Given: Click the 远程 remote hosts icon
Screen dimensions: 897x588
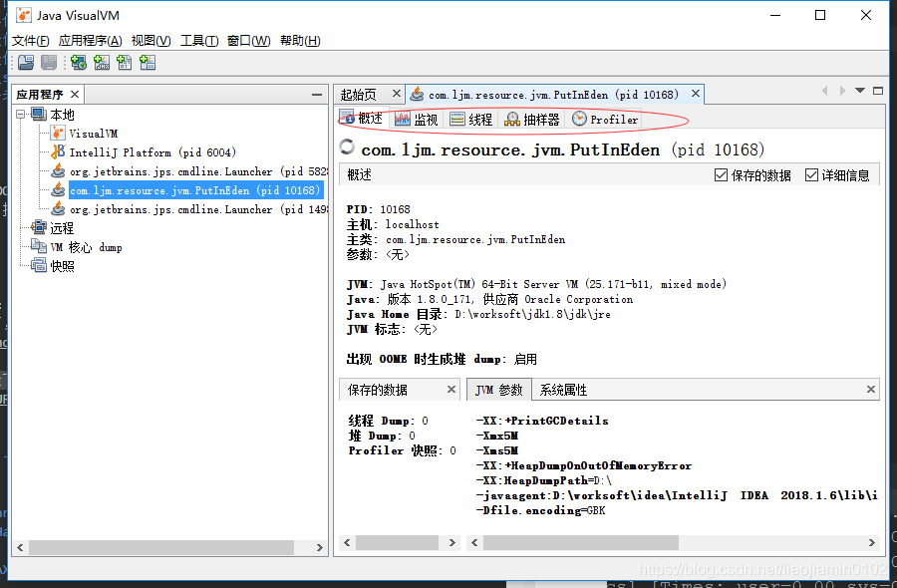Looking at the screenshot, I should click(39, 227).
